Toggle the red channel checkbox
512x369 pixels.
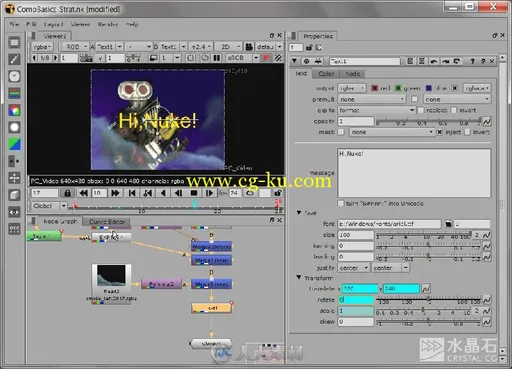pos(375,88)
